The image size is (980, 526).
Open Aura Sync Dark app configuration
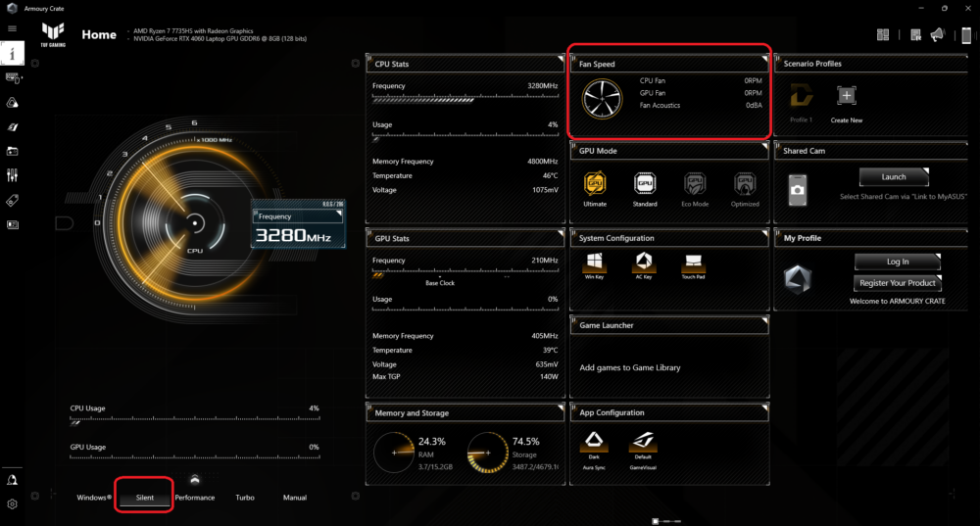pos(594,450)
